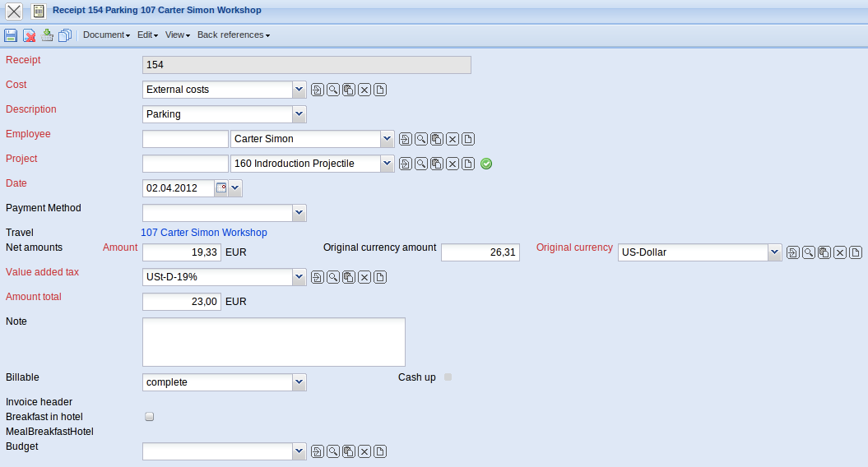Viewport: 868px width, 467px height.
Task: Click the search magnifier icon beside Cost
Action: coord(333,90)
